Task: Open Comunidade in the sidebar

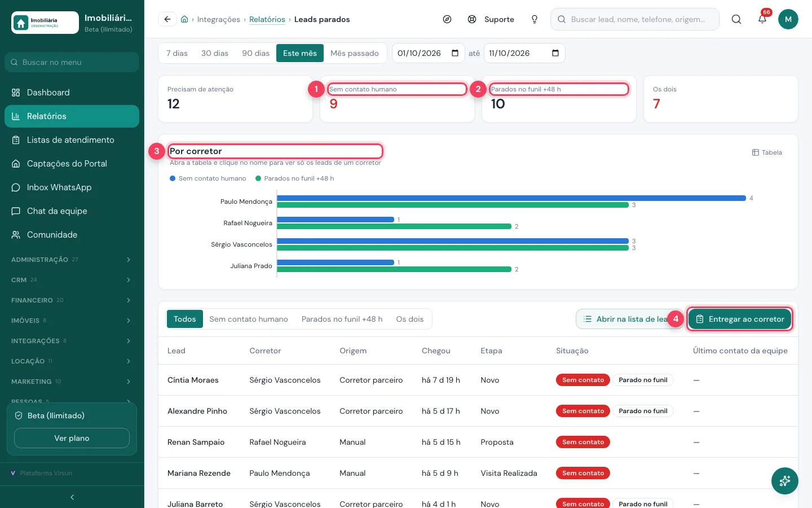Action: tap(72, 235)
